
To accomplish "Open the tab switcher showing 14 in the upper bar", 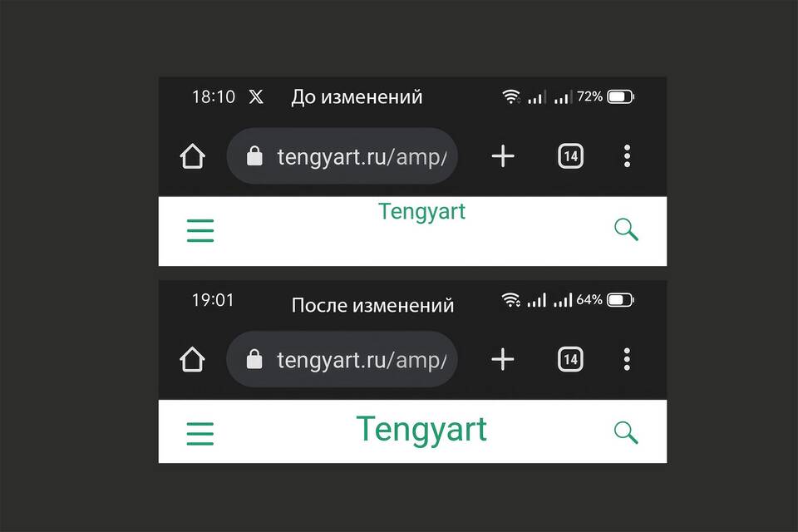I will tap(570, 155).
